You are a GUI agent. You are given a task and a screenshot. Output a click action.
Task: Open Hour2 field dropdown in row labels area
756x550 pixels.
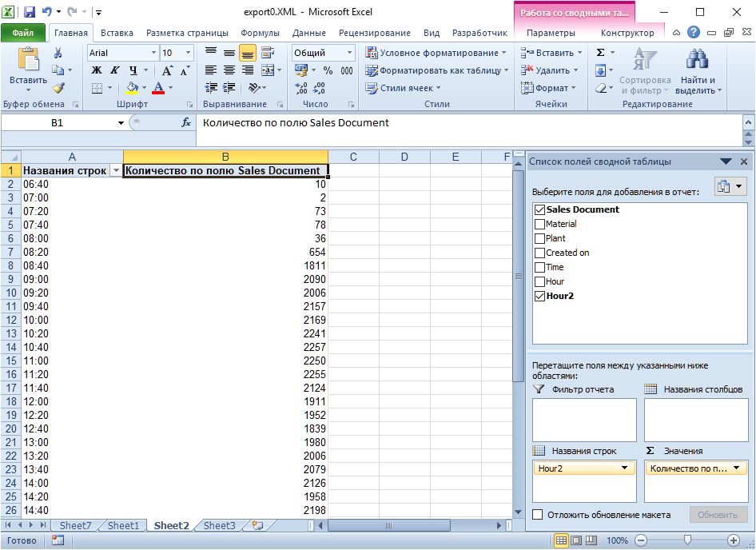click(x=624, y=468)
